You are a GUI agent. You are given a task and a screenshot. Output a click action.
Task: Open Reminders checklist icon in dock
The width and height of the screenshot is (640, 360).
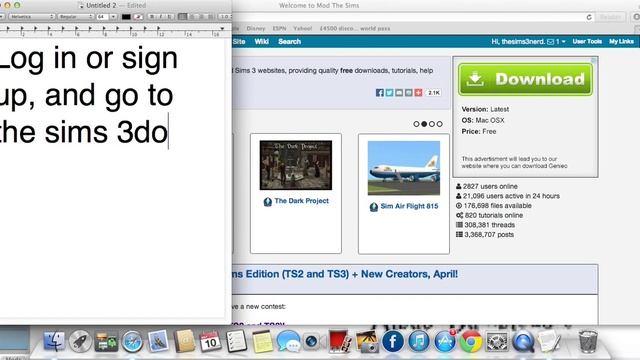tap(236, 341)
